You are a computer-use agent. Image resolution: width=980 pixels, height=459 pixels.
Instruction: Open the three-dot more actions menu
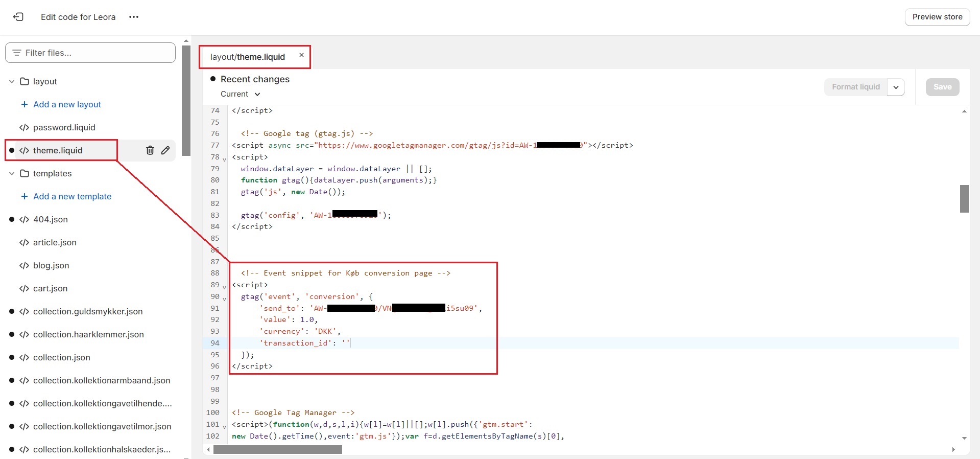pyautogui.click(x=134, y=17)
